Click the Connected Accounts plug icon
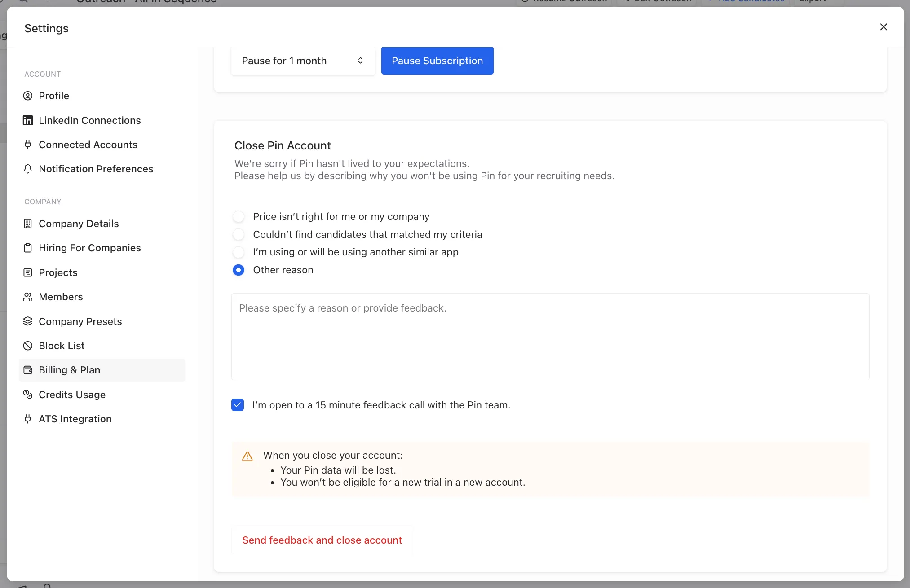 [x=28, y=145]
